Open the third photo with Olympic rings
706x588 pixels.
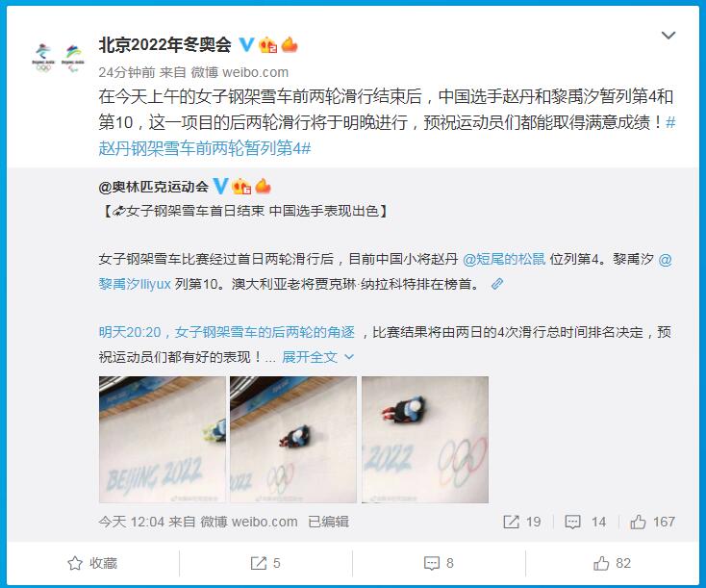(425, 439)
